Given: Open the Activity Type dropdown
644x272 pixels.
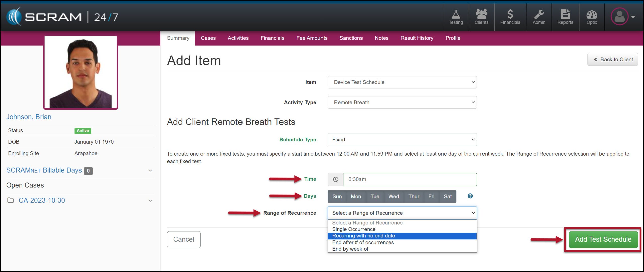Looking at the screenshot, I should (402, 102).
